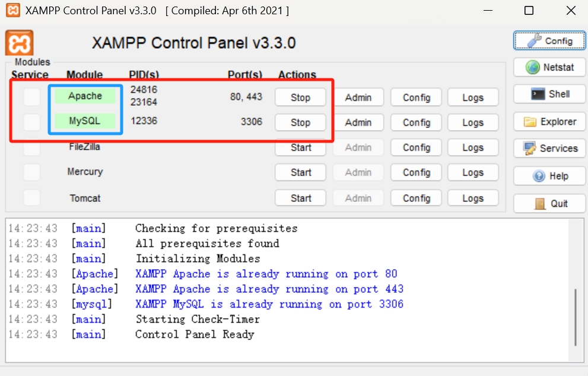
Task: Toggle the Mercury service checkbox
Action: (31, 172)
